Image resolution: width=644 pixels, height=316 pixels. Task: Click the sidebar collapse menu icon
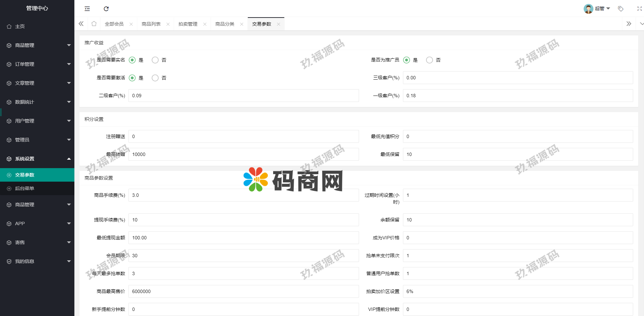[x=87, y=9]
